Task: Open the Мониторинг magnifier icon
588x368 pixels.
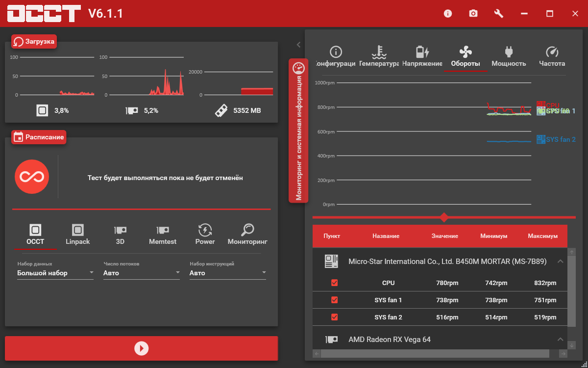Action: coord(247,230)
